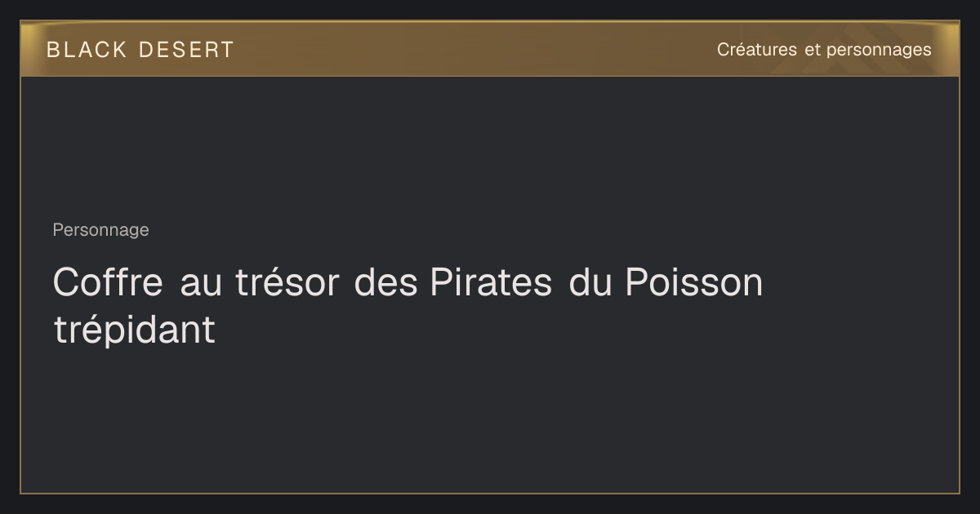Click the word DESERT in the logo

[x=186, y=50]
